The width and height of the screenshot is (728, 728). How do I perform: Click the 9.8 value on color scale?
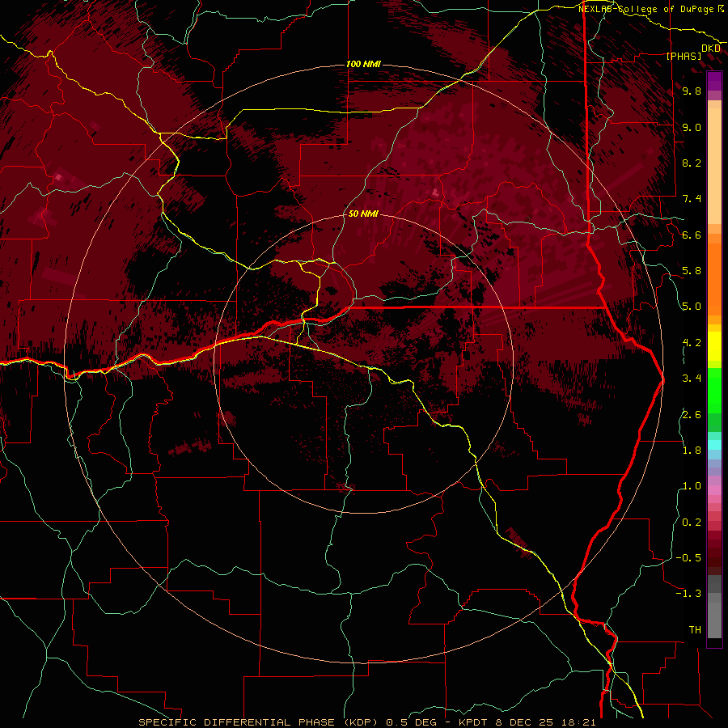[x=692, y=91]
